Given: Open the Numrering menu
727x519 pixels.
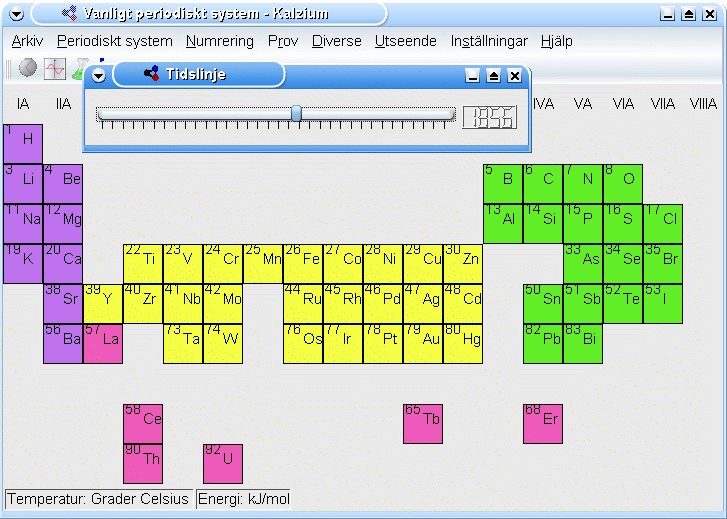Looking at the screenshot, I should tap(220, 41).
